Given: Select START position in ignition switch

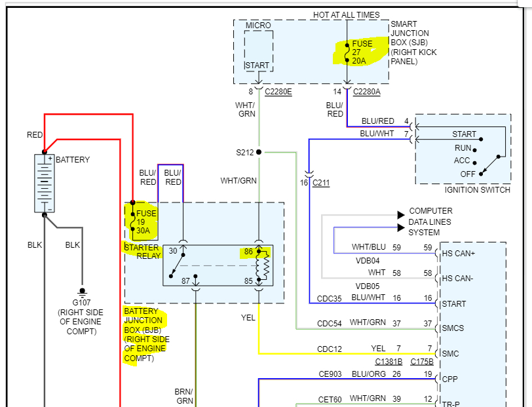Looking at the screenshot, I should coord(464,134).
